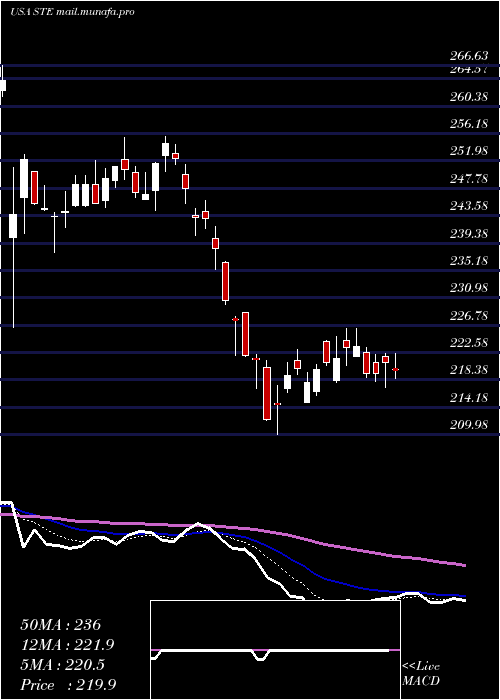Click the 222.58 price level label
The image size is (500, 700).
point(468,343)
